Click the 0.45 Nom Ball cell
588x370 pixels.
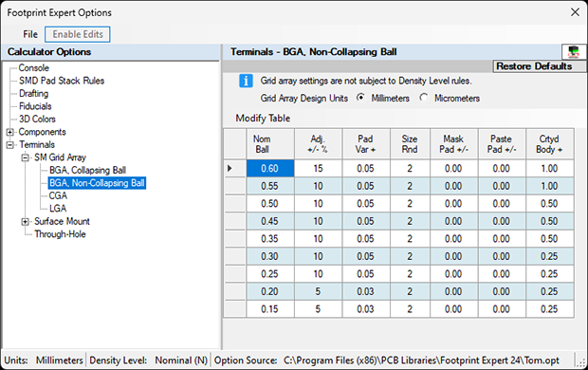270,221
